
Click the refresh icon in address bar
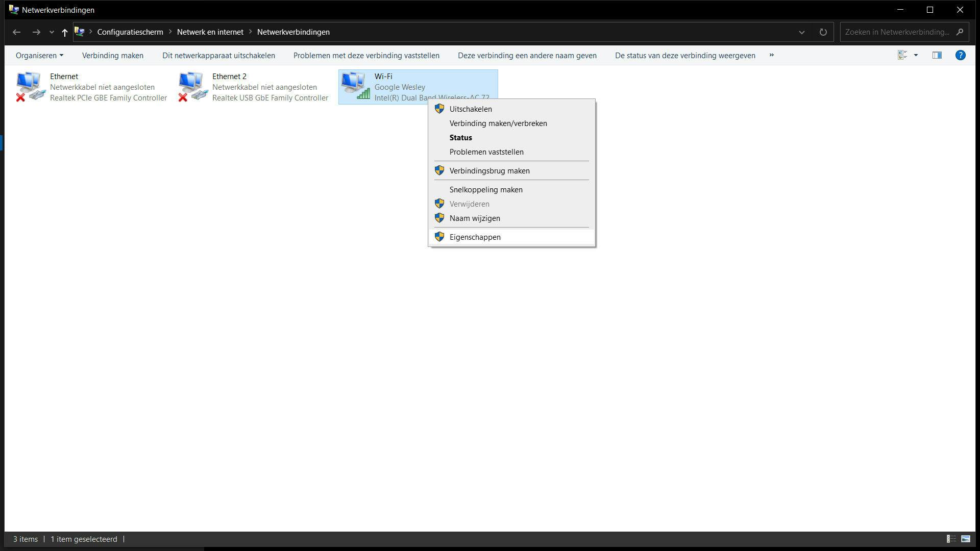point(823,32)
